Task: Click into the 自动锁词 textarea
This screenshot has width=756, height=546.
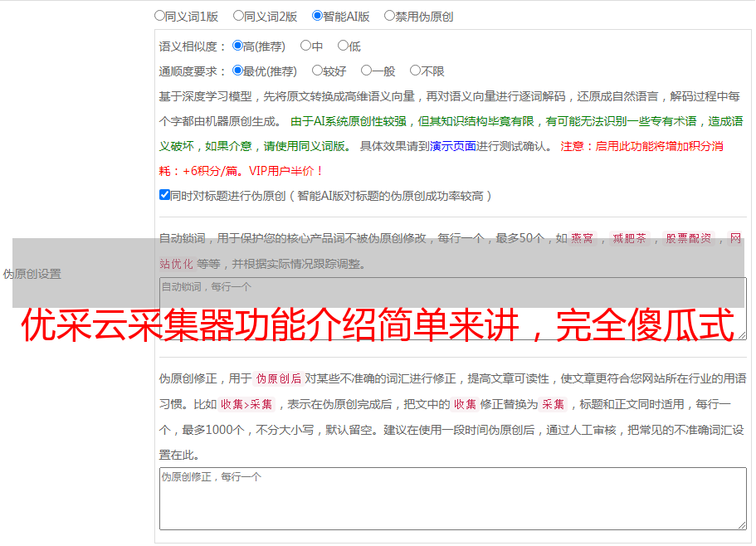Action: 453,309
